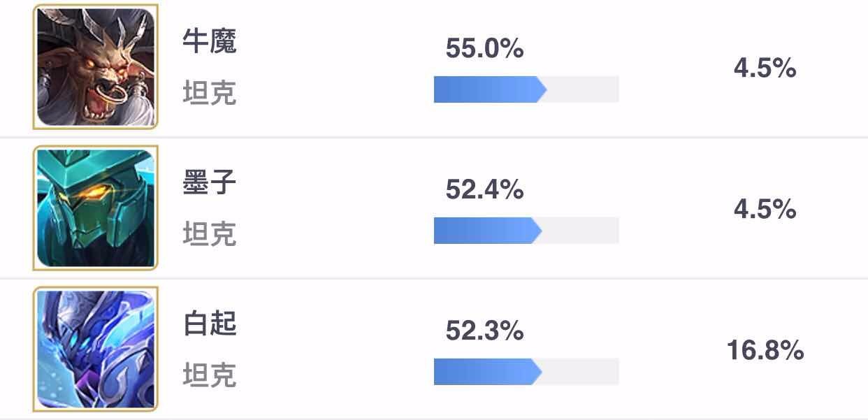This screenshot has width=868, height=420.
Task: Click the 坦克 role label under 牛魔
Action: [210, 92]
